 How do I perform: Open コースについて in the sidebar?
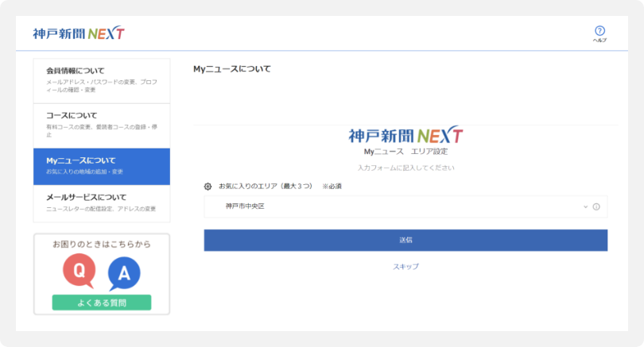tap(102, 126)
